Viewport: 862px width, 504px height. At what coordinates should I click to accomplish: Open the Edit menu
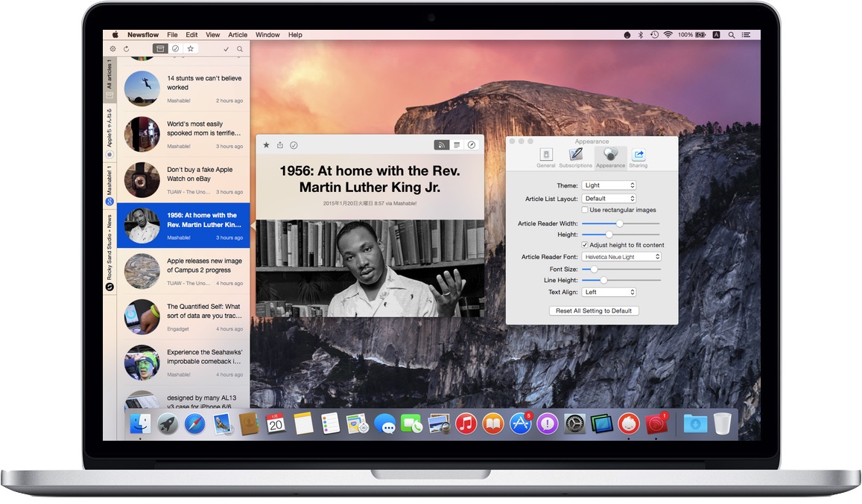tap(191, 35)
